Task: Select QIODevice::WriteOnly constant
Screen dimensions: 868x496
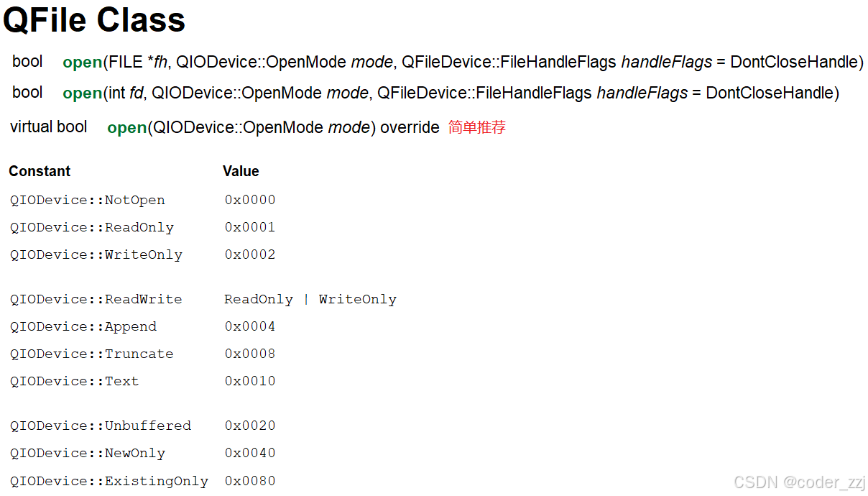Action: 96,254
